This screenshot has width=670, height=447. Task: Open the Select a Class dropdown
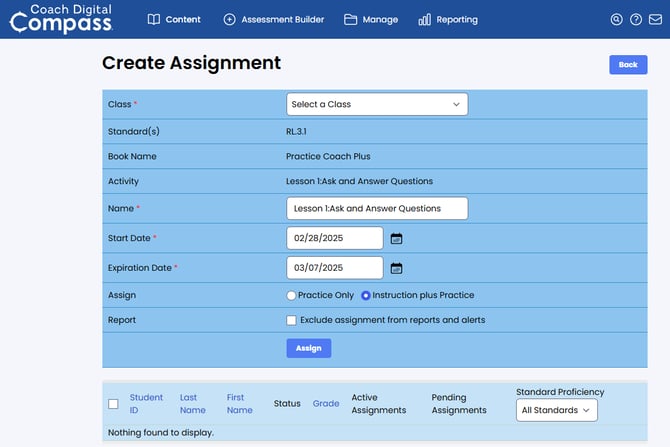tap(376, 104)
